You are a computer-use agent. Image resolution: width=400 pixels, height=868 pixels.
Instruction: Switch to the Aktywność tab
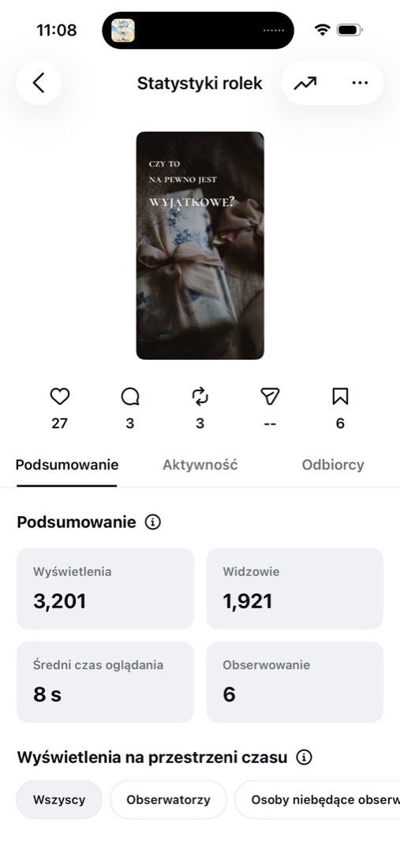click(x=200, y=465)
